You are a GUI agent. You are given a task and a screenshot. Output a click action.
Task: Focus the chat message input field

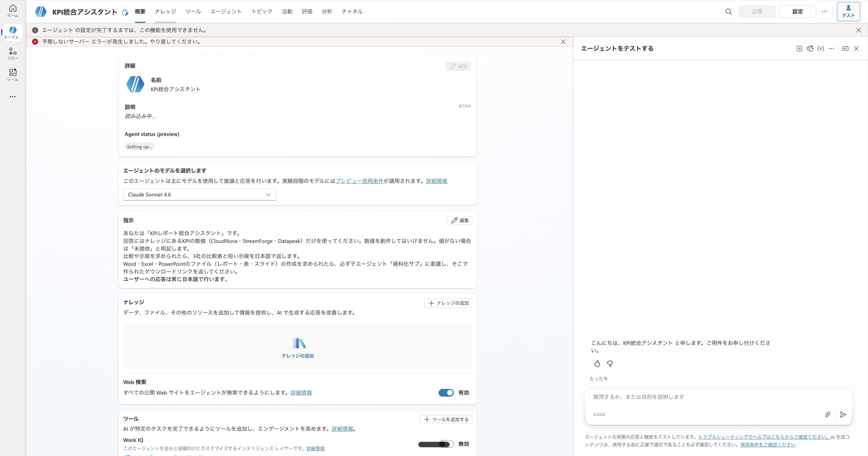tap(718, 397)
